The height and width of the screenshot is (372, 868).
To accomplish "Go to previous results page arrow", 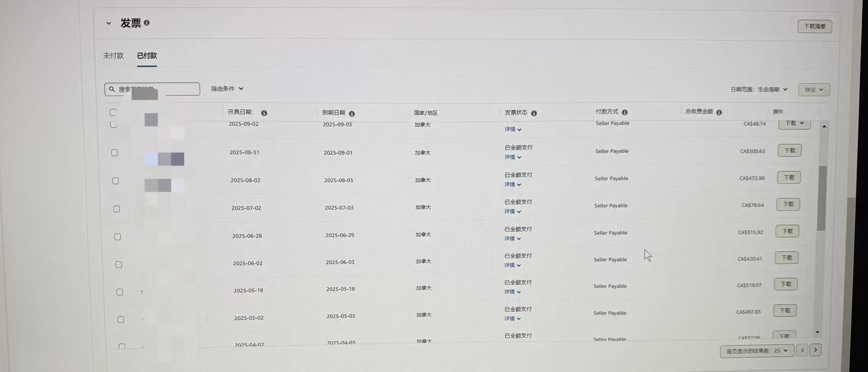I will coord(802,350).
